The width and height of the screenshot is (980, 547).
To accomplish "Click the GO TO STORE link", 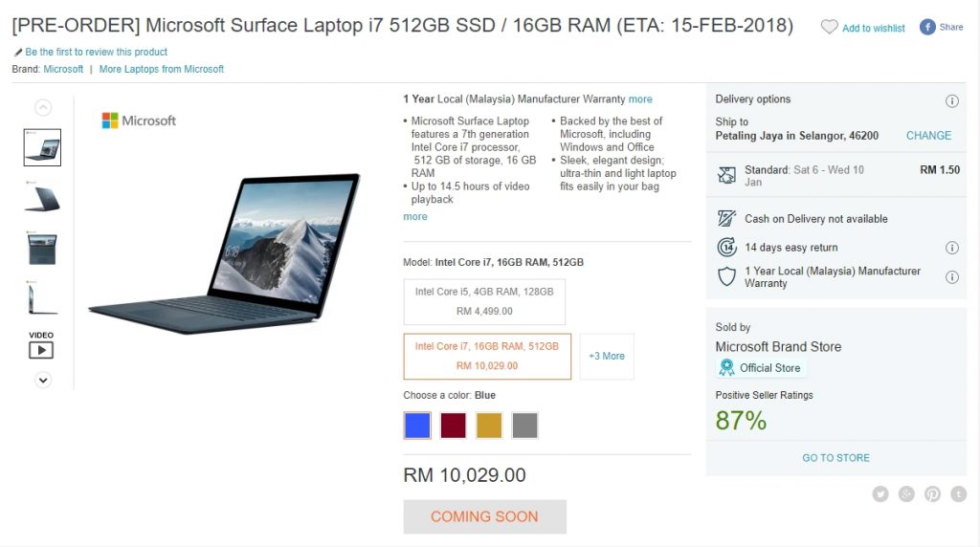I will pos(835,458).
